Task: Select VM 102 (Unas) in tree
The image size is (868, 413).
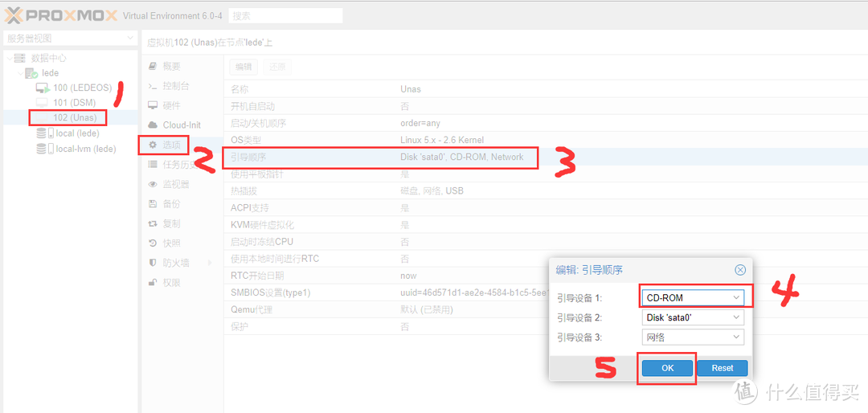Action: [x=74, y=118]
